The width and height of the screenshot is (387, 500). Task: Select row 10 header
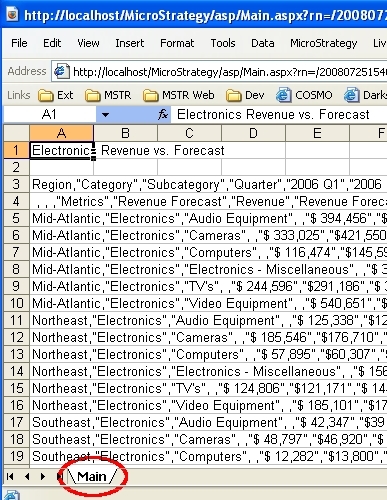[16, 303]
